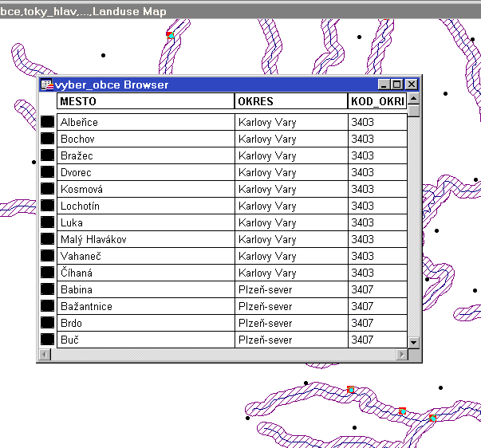481x448 pixels.
Task: Toggle selection box for Babina row
Action: tap(48, 289)
